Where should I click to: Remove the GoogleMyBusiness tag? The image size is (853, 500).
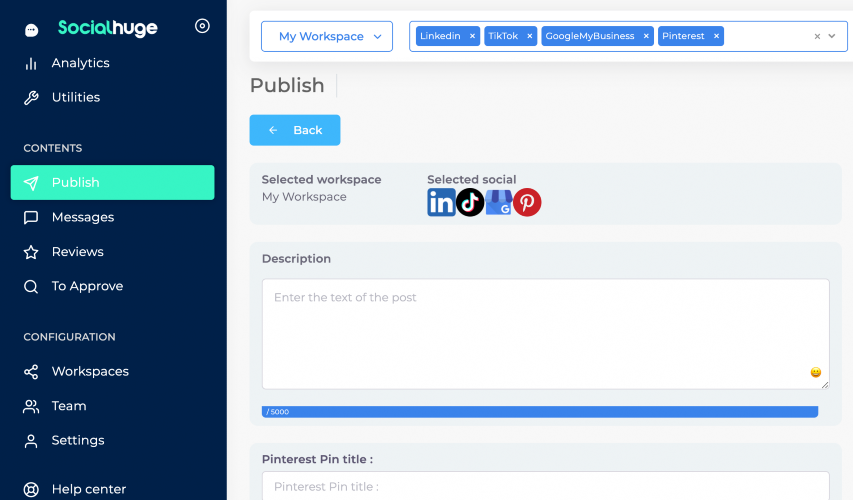pos(646,36)
